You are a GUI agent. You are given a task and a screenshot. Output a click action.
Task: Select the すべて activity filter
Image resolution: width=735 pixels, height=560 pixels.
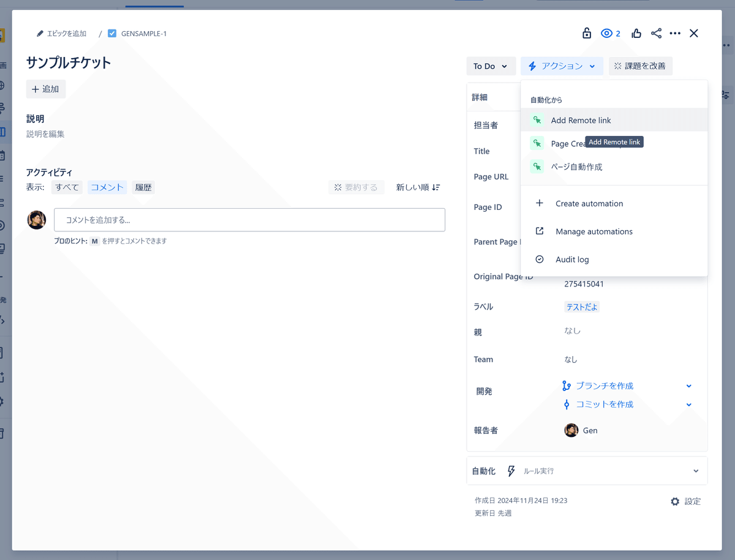coord(67,187)
